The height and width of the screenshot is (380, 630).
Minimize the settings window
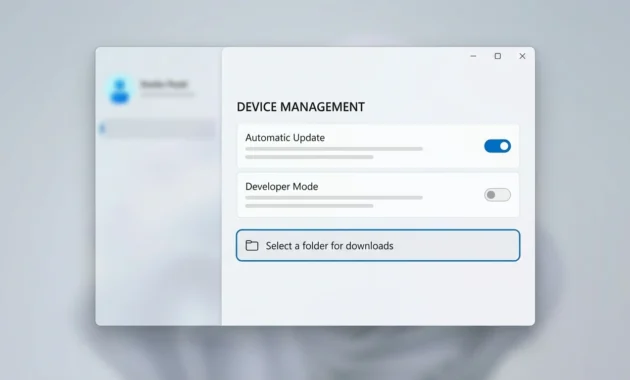click(x=473, y=56)
